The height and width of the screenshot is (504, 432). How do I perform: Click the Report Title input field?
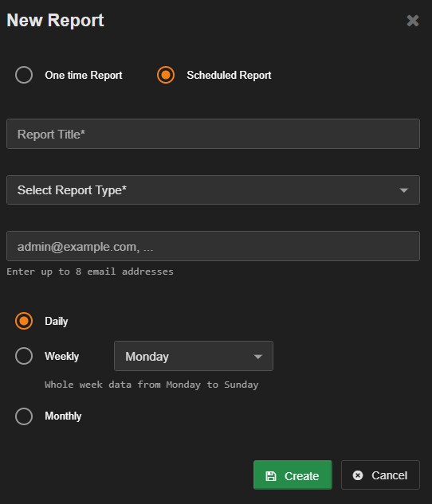tap(213, 134)
